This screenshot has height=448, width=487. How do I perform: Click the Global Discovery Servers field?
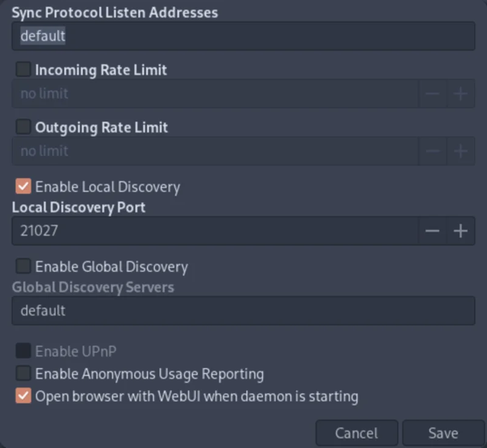click(243, 311)
